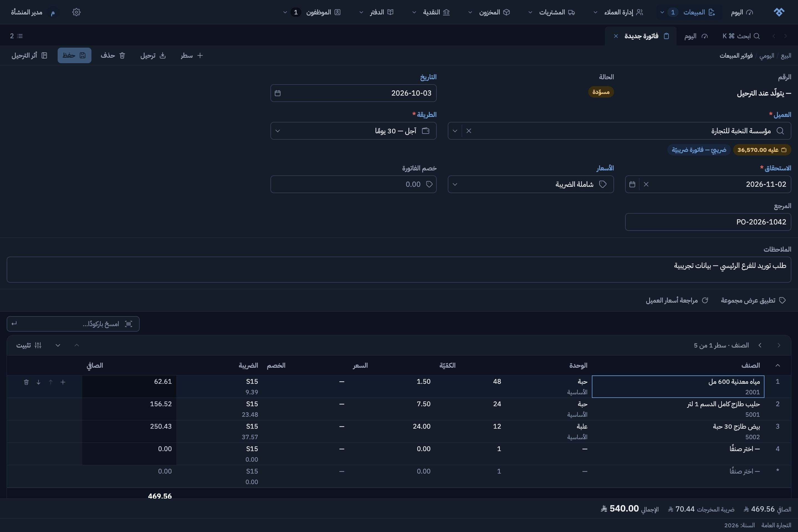Navigate forward in tab history

coord(774,36)
